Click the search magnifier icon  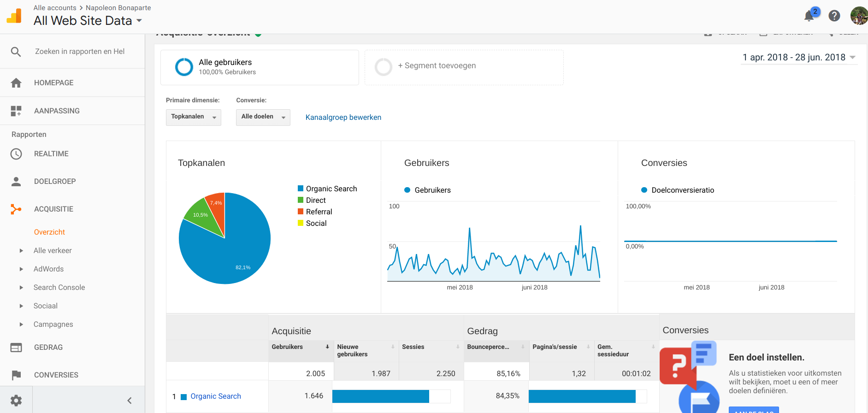coord(16,52)
